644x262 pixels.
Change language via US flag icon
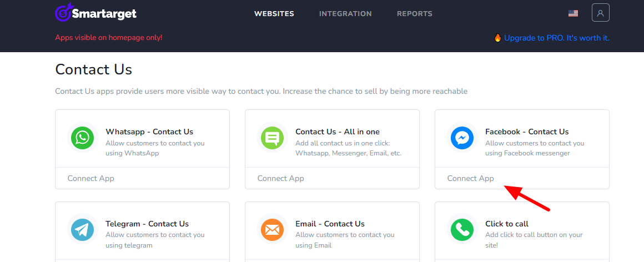click(x=573, y=13)
